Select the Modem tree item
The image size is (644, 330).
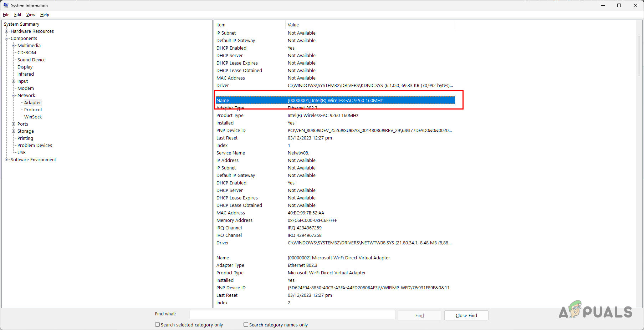[26, 88]
